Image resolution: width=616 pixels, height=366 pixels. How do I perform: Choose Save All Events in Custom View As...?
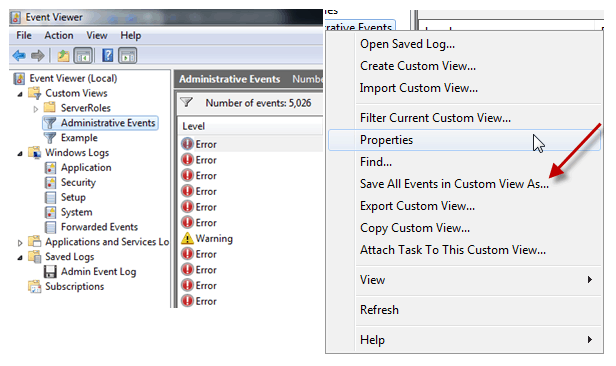(464, 184)
